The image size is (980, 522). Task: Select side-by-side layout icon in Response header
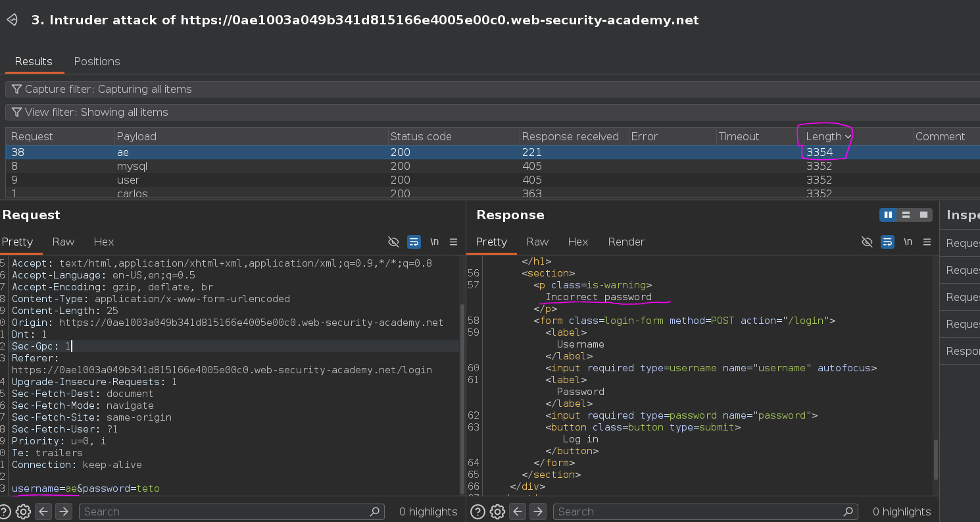[x=888, y=215]
